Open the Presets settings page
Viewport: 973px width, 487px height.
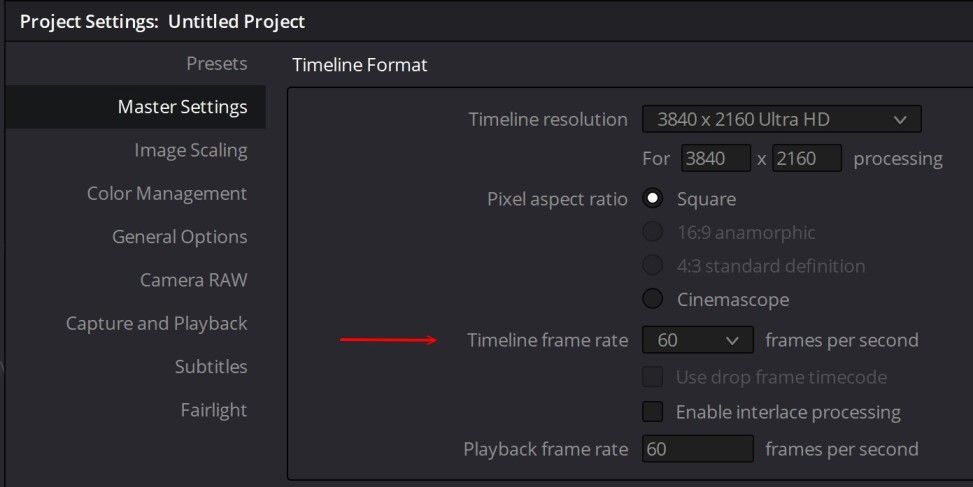tap(216, 64)
